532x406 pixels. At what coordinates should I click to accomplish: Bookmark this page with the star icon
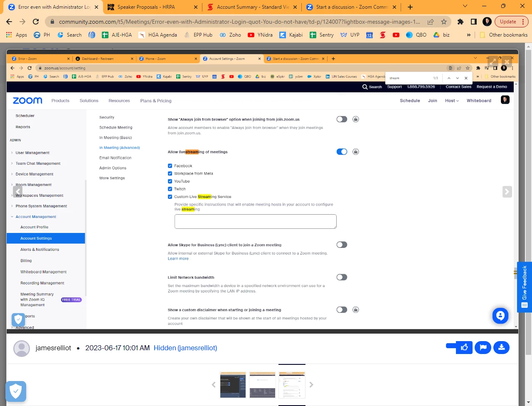click(444, 22)
